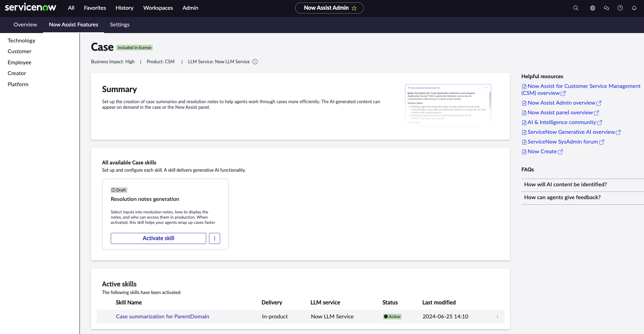Viewport: 644px width, 334px height.
Task: Click the Now Assist Admin title pill
Action: [329, 8]
